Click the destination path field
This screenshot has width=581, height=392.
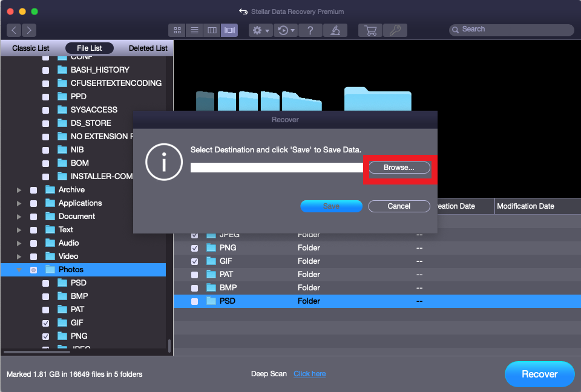point(277,168)
